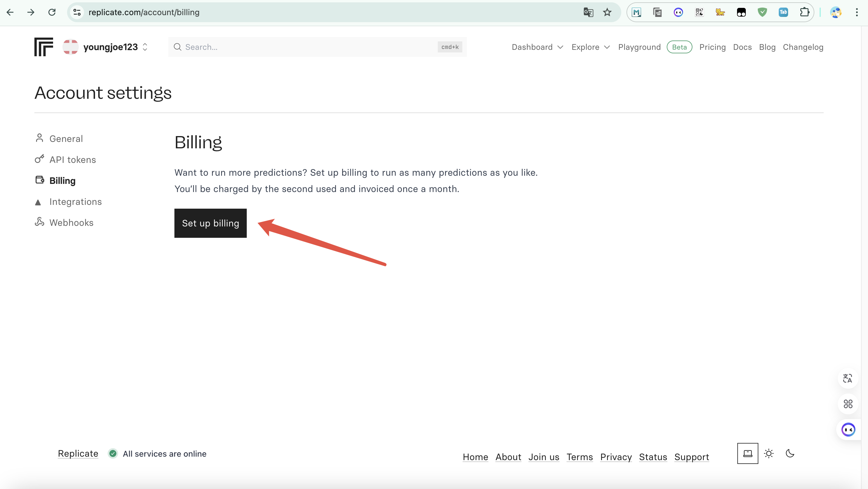Screen dimensions: 868x489
Task: Select the system theme laptop icon
Action: coord(747,453)
